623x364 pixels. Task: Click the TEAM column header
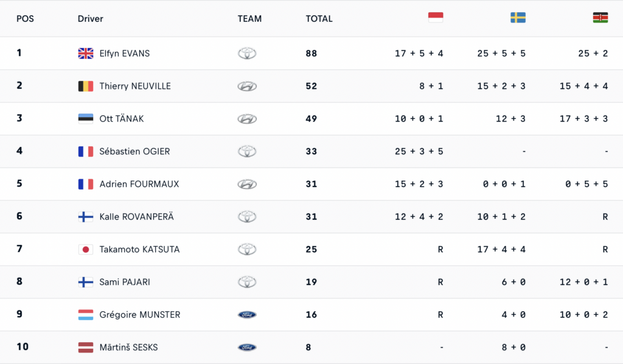click(249, 19)
